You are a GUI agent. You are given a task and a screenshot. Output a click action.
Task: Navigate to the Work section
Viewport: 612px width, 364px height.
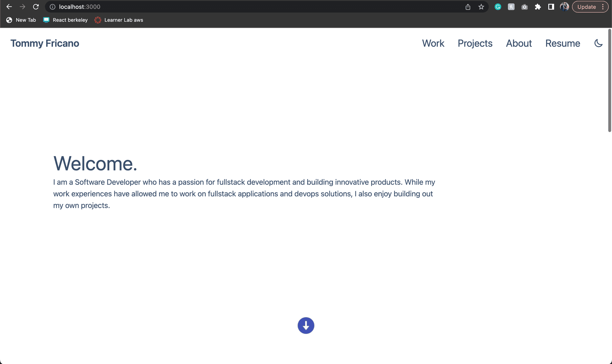[433, 43]
